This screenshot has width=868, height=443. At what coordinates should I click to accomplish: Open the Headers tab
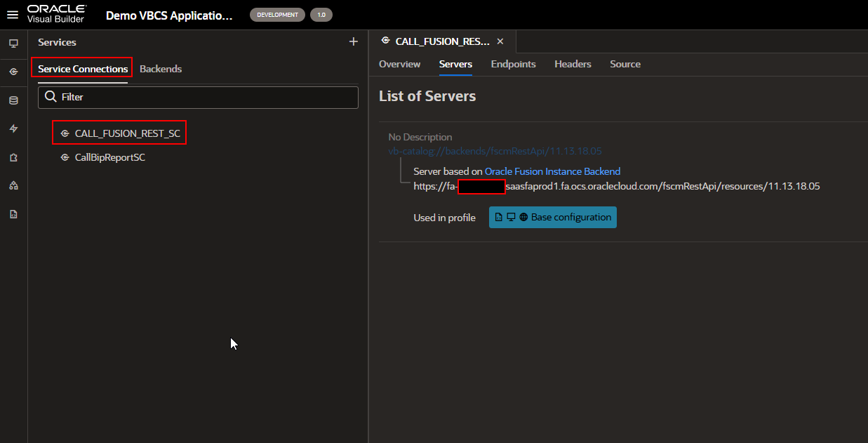click(573, 64)
